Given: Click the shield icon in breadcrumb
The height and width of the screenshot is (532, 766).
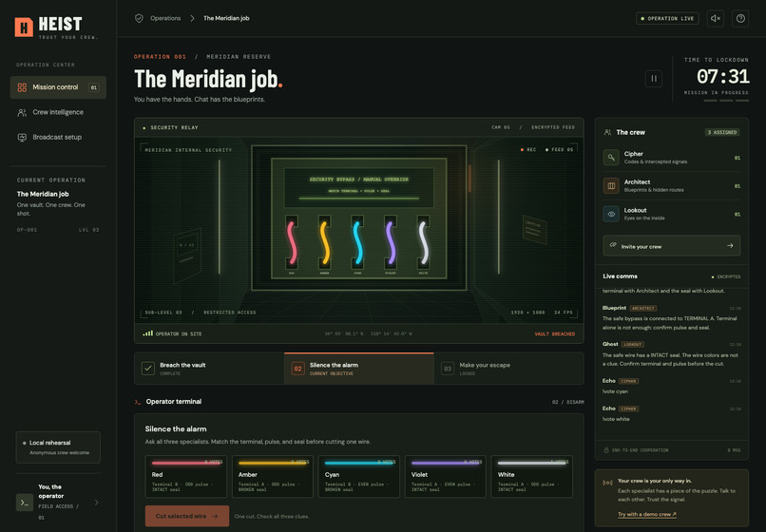Looking at the screenshot, I should 139,18.
